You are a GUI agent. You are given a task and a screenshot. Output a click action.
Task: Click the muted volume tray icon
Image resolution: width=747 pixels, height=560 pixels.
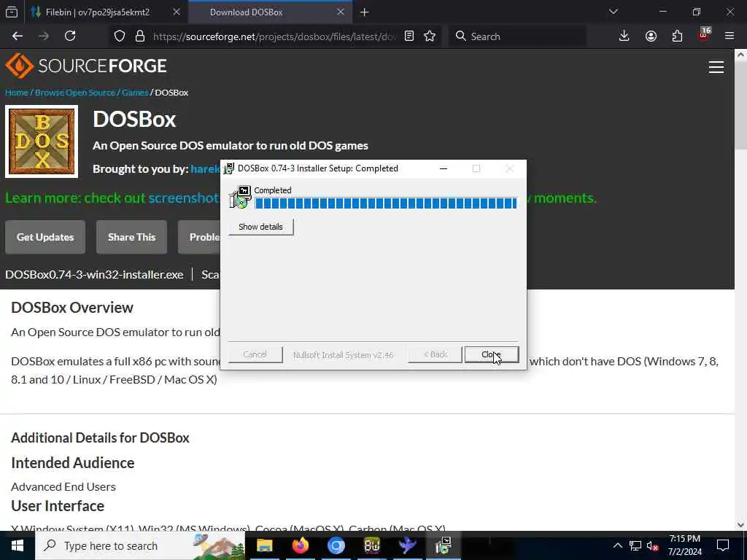[x=652, y=545]
